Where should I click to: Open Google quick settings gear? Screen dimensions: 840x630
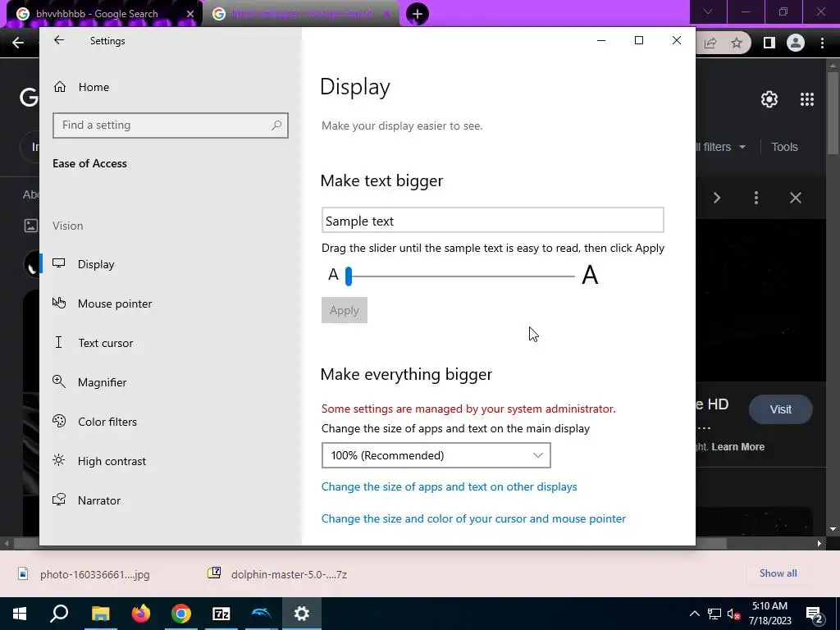click(769, 99)
